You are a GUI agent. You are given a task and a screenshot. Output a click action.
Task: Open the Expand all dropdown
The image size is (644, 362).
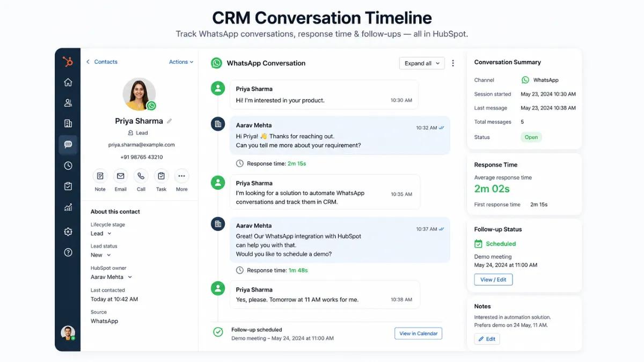point(422,63)
